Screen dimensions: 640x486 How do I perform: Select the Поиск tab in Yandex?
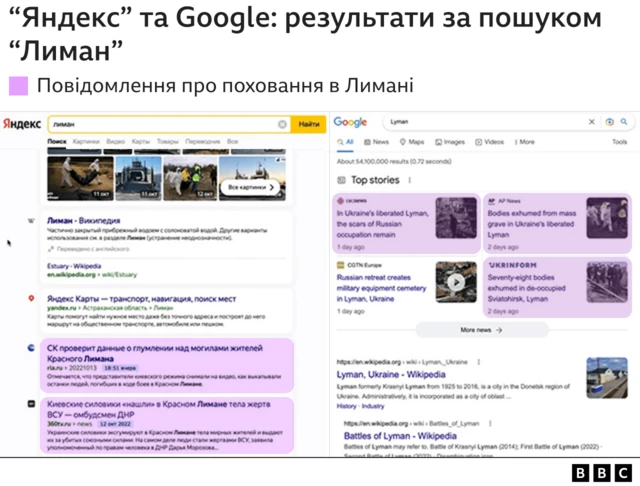[x=57, y=142]
